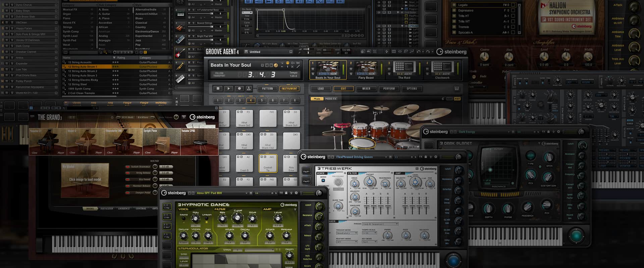Trigger the Hihat Foot C#3 pad
Image resolution: width=644 pixels, height=268 pixels.
244,141
